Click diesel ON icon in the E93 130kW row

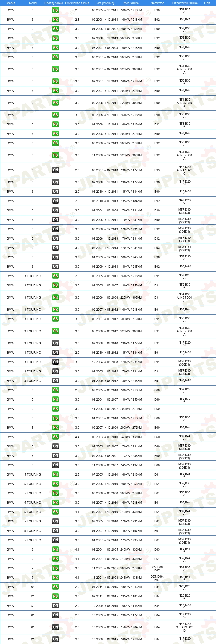click(x=55, y=170)
